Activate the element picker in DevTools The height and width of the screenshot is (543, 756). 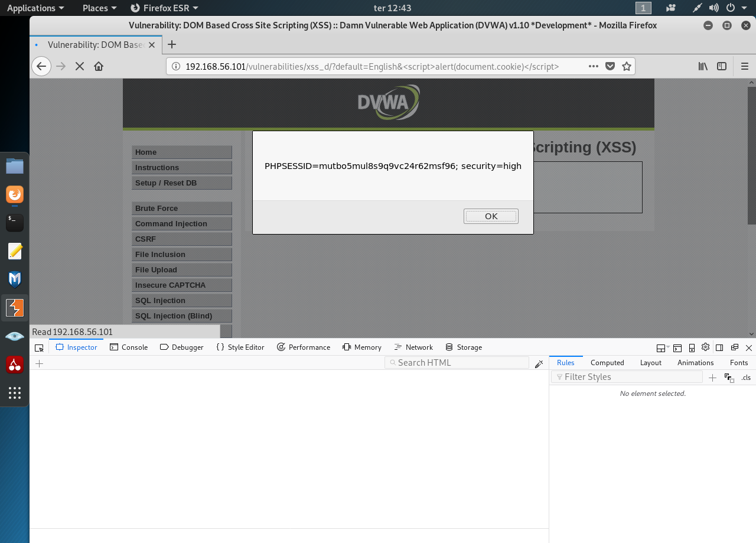click(x=40, y=347)
